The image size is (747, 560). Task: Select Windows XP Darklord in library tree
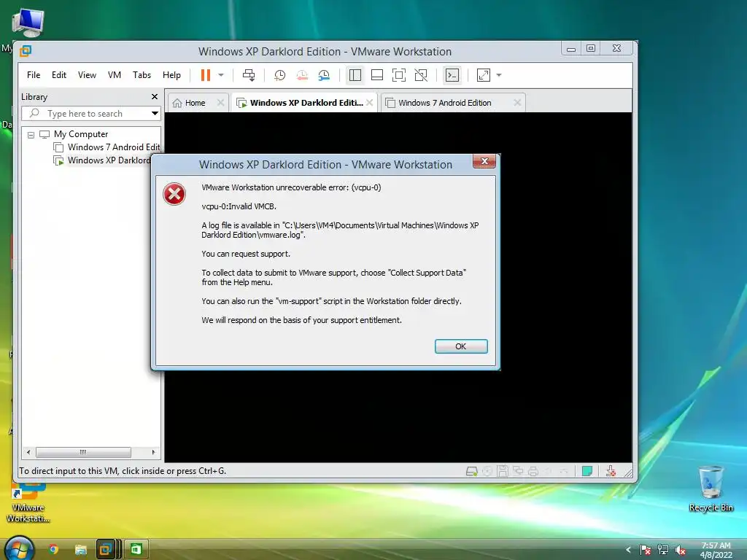point(109,160)
